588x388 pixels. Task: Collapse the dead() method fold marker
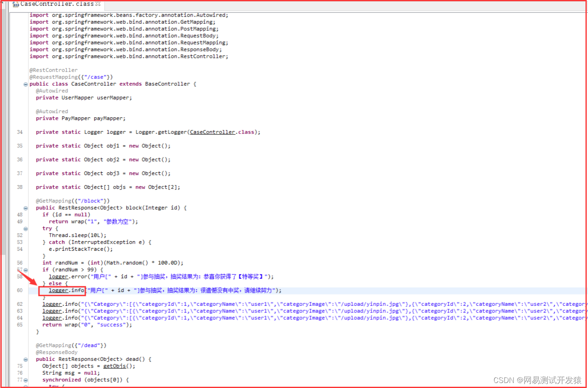click(25, 360)
